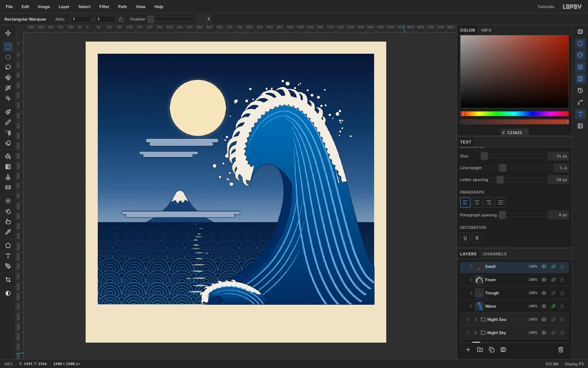Select the Eraser tool

[x=8, y=143]
